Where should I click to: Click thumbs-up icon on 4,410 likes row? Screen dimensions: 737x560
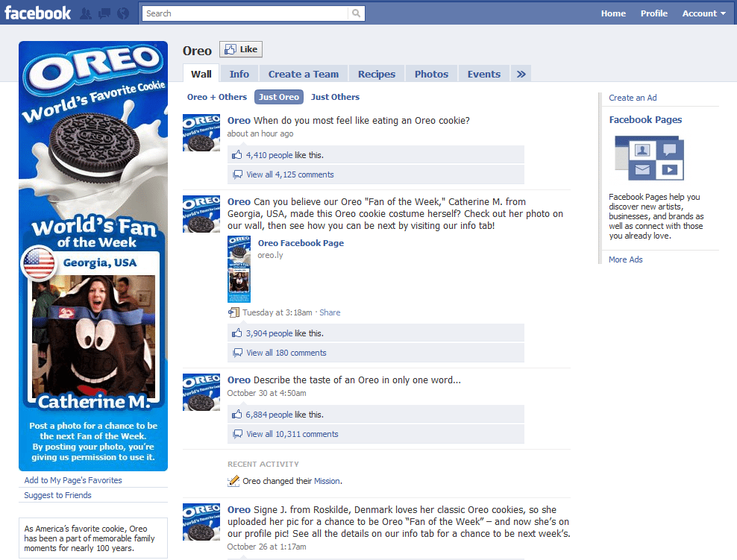[236, 155]
